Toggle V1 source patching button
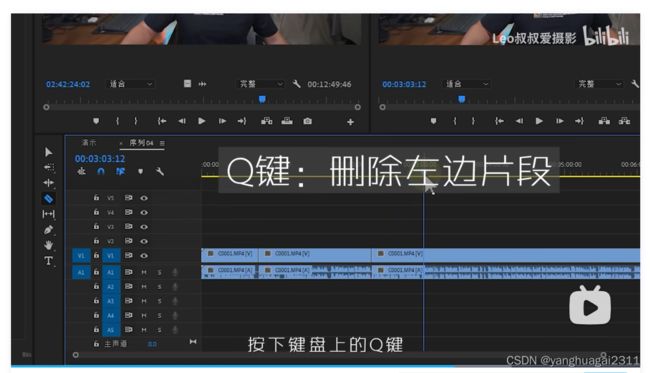Image resolution: width=650 pixels, height=373 pixels. point(81,256)
